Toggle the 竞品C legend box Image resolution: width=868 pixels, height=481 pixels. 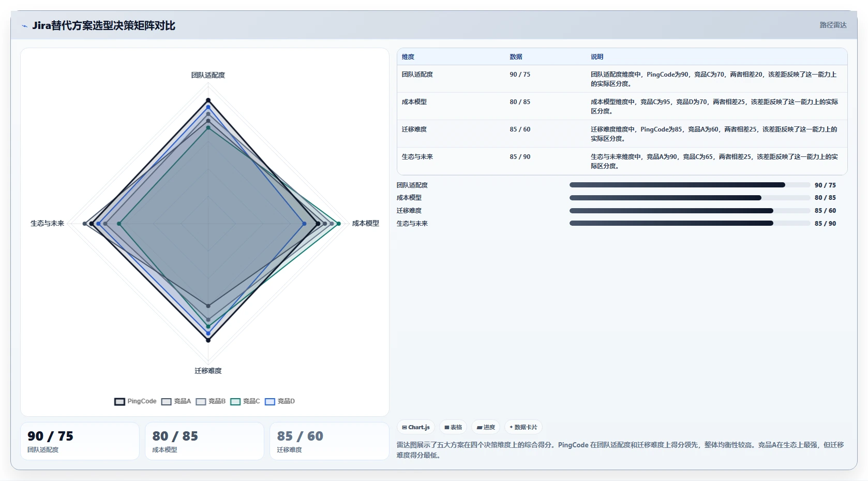(x=235, y=402)
